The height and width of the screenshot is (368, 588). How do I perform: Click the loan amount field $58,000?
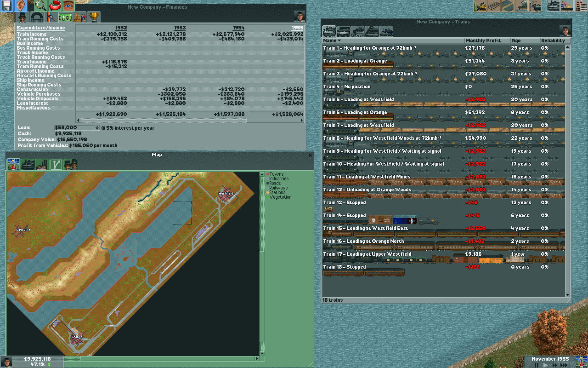(x=74, y=127)
